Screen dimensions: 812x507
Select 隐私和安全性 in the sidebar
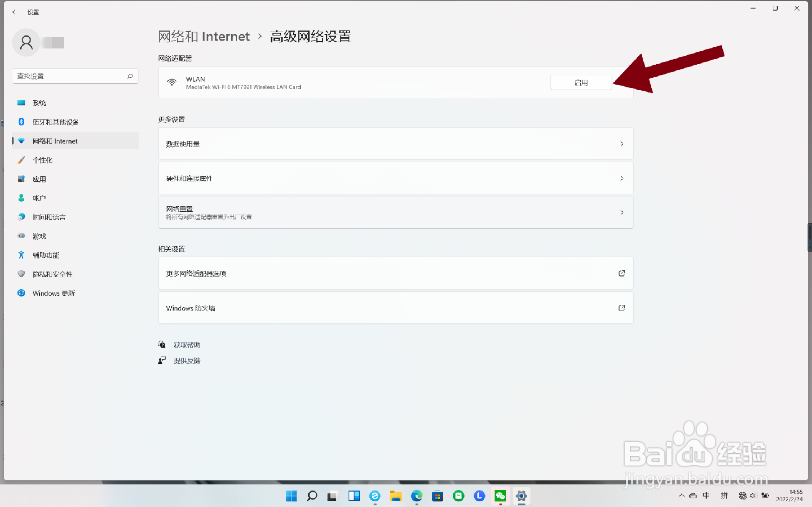(52, 274)
